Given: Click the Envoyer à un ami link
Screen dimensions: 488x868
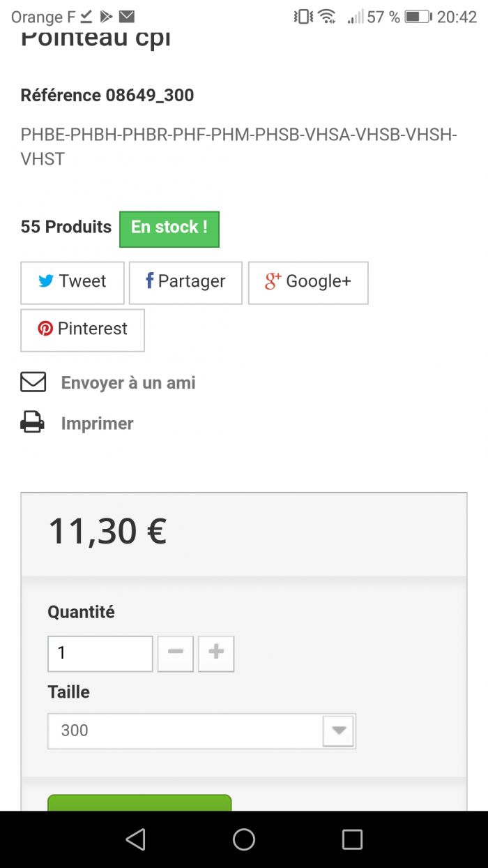Looking at the screenshot, I should [x=128, y=382].
